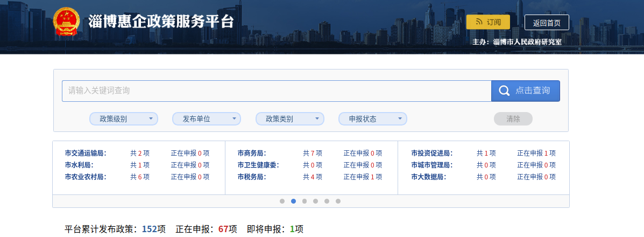Viewport: 644px width, 237px height.
Task: Open the 市商务局 department link
Action: [x=252, y=153]
